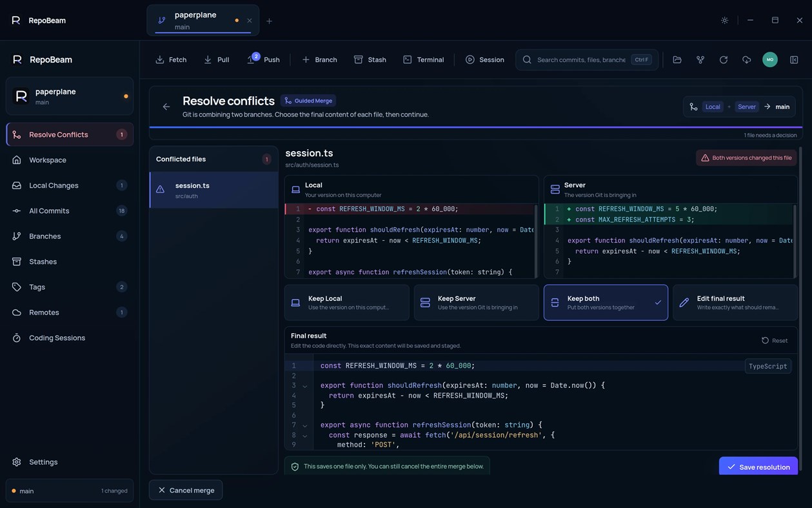This screenshot has height=508, width=812.
Task: Open Resolve Conflicts in sidebar
Action: [70, 134]
